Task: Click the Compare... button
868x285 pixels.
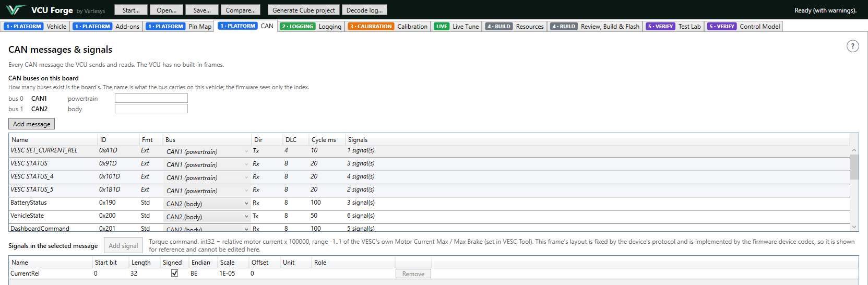Action: pos(241,10)
